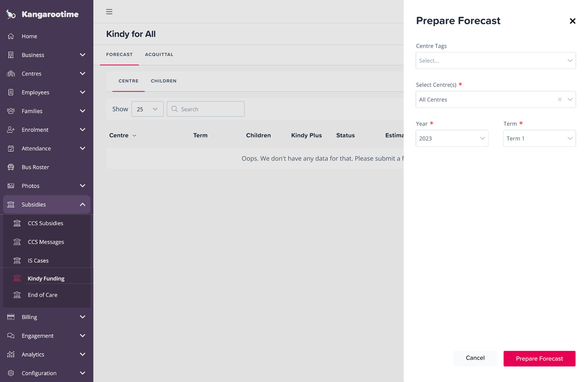The height and width of the screenshot is (382, 588).
Task: Click the Enrolment add-person icon
Action: pos(11,130)
